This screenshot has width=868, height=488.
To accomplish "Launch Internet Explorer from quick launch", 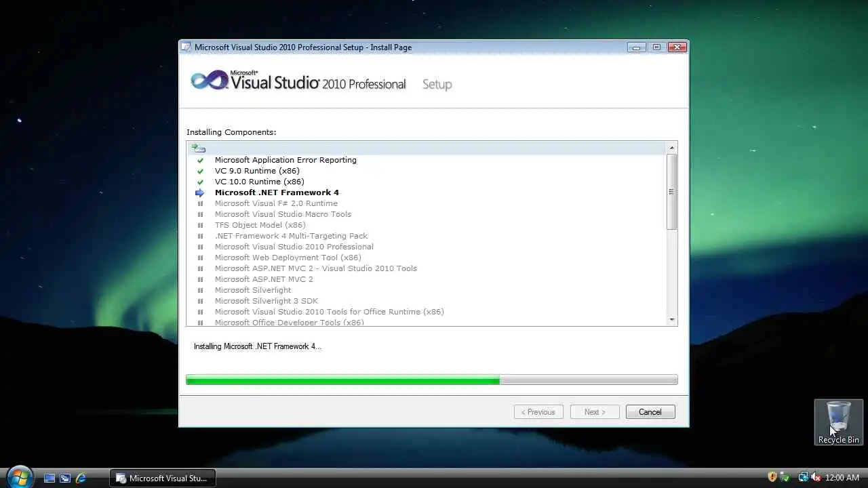I will pos(81,478).
